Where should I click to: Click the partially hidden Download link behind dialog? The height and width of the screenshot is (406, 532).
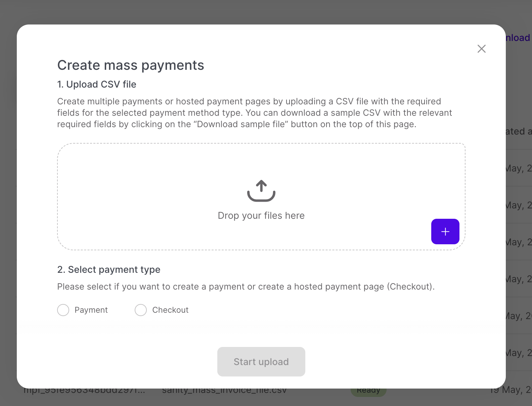click(x=518, y=38)
